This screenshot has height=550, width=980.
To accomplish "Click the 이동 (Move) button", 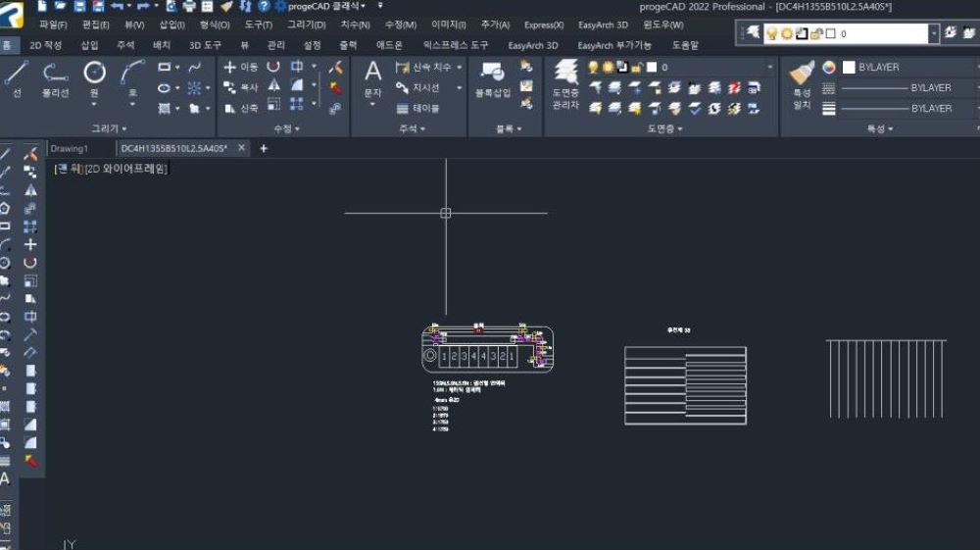I will tap(241, 67).
